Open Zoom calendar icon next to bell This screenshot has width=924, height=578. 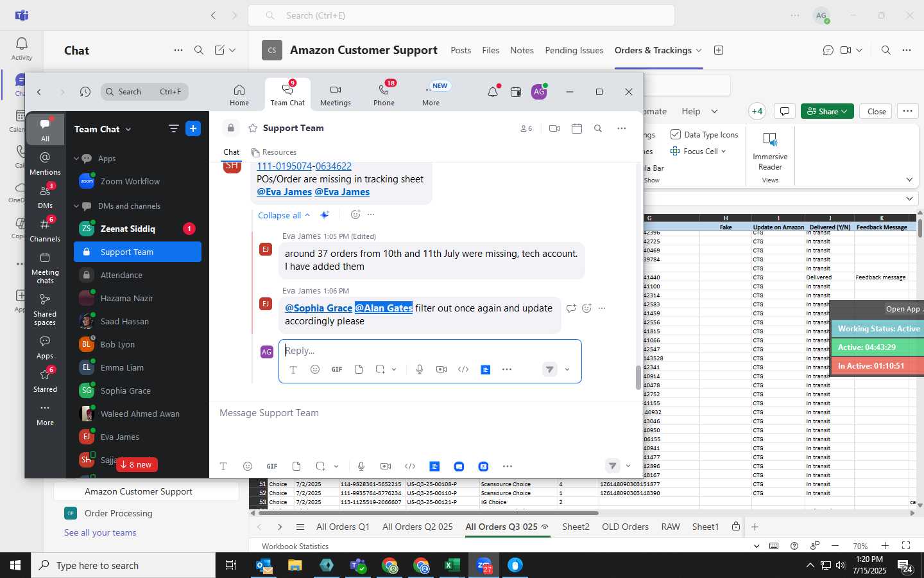516,92
